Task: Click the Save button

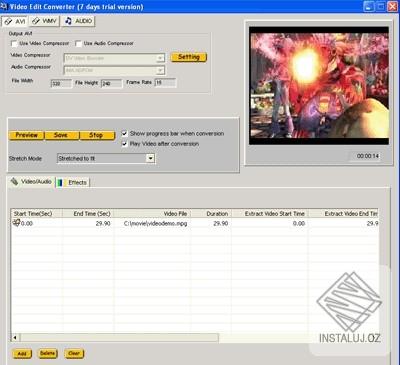Action: click(62, 135)
